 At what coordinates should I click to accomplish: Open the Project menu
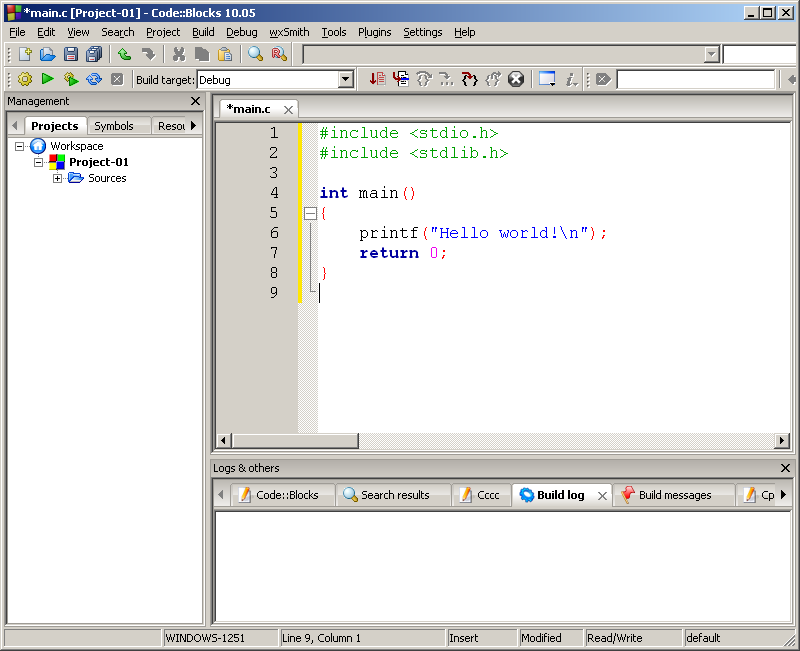[163, 32]
